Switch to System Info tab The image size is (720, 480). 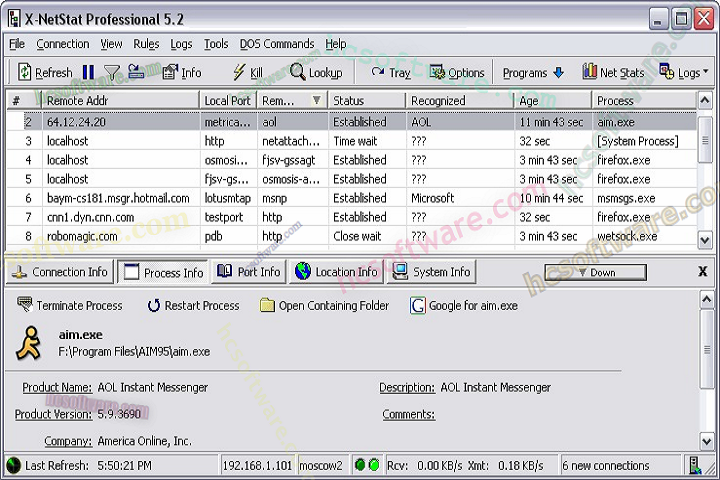[432, 272]
